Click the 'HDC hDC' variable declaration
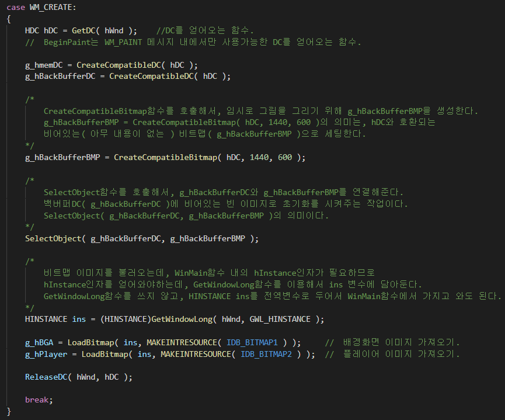 (41, 30)
